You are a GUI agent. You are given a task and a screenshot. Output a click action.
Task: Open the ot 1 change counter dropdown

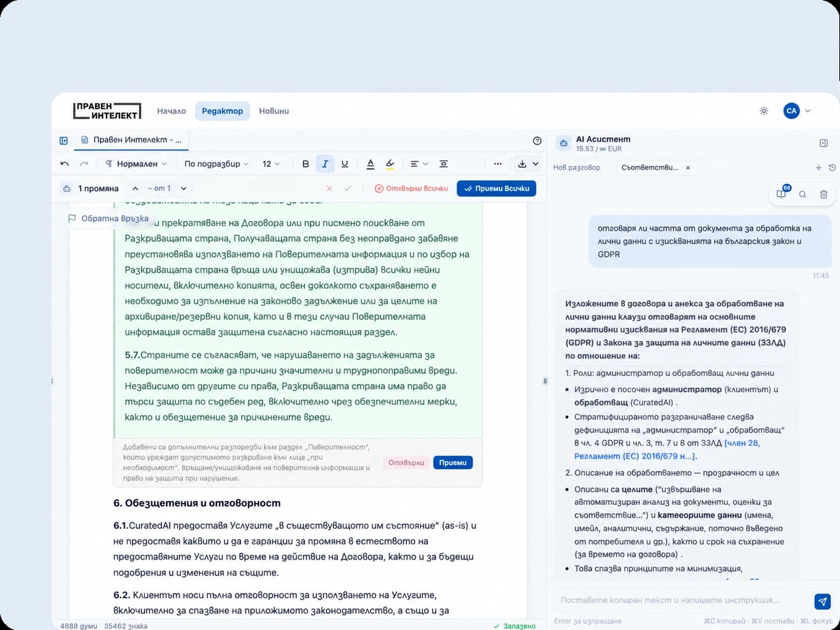tap(160, 189)
